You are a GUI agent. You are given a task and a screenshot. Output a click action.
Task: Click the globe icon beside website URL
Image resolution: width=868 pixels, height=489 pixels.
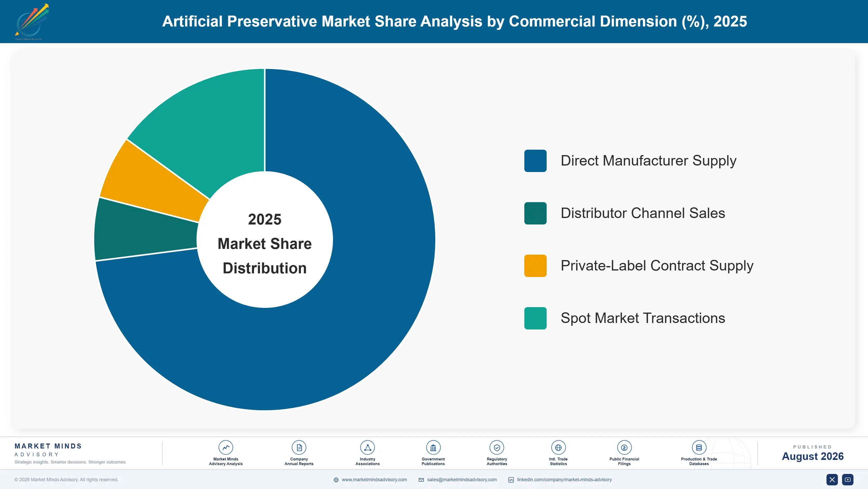tap(336, 480)
